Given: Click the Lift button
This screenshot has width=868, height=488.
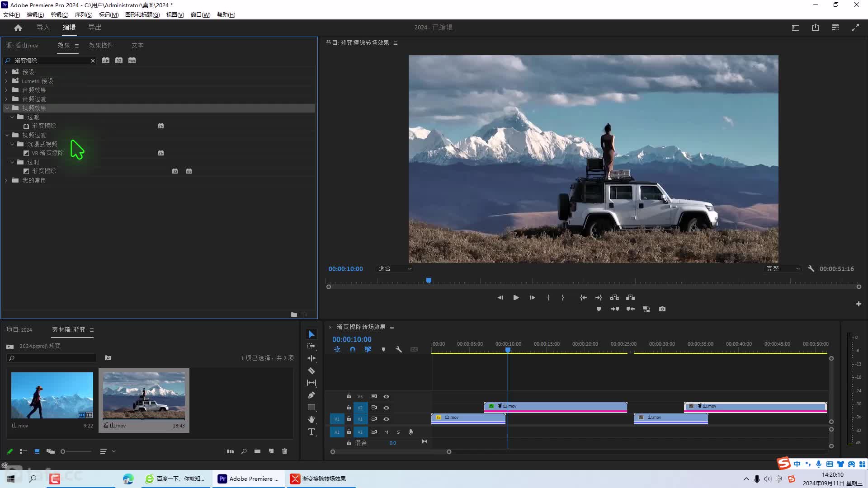Looking at the screenshot, I should [614, 297].
